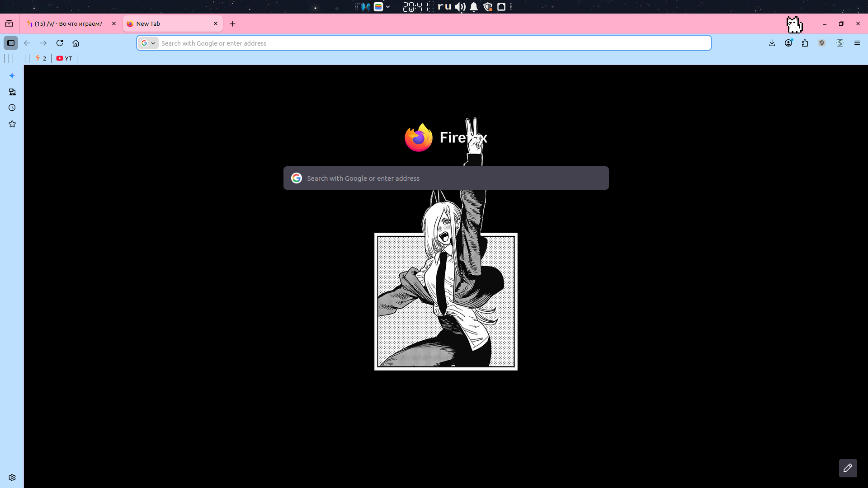Open the extensions puzzle-piece menu
The width and height of the screenshot is (868, 488).
point(805,43)
